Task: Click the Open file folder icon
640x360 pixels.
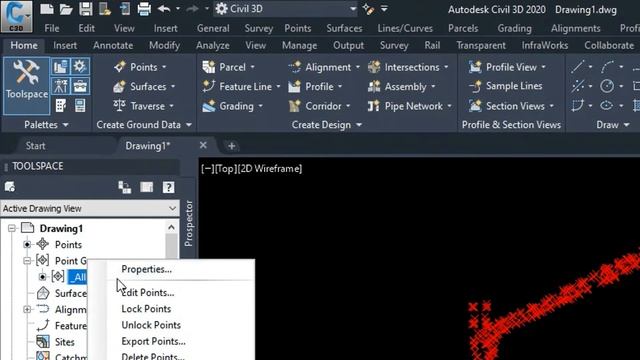Action: click(x=66, y=9)
